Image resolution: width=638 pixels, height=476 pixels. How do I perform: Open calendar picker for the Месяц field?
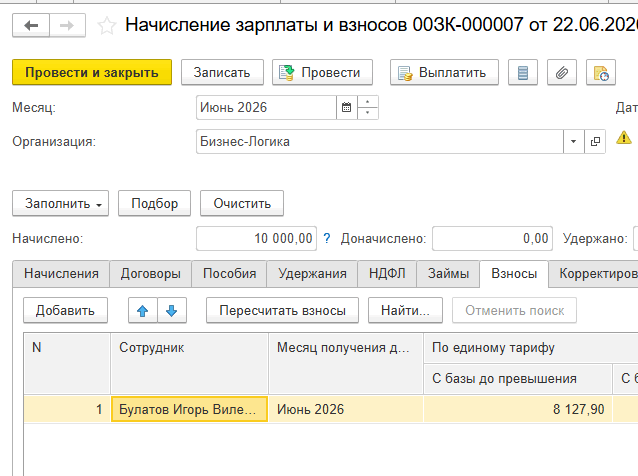tap(347, 107)
